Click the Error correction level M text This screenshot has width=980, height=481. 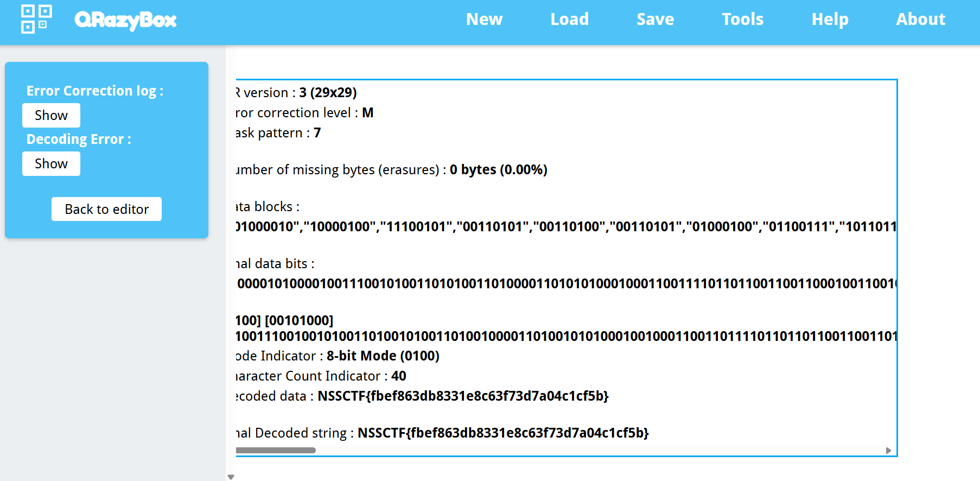[x=367, y=112]
